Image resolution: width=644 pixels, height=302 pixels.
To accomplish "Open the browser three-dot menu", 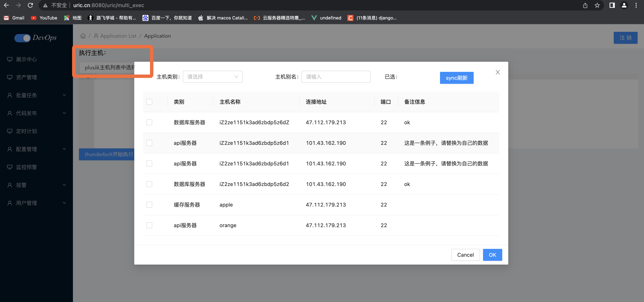I will tap(636, 5).
